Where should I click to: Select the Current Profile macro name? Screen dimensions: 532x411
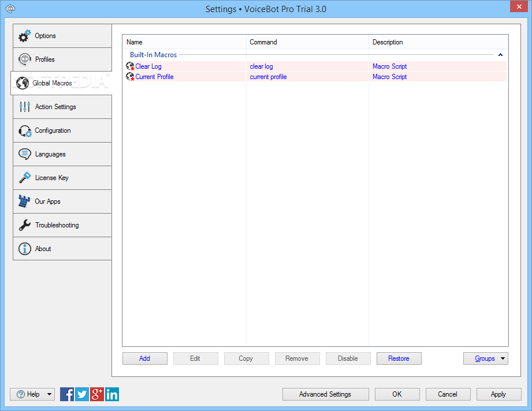154,77
